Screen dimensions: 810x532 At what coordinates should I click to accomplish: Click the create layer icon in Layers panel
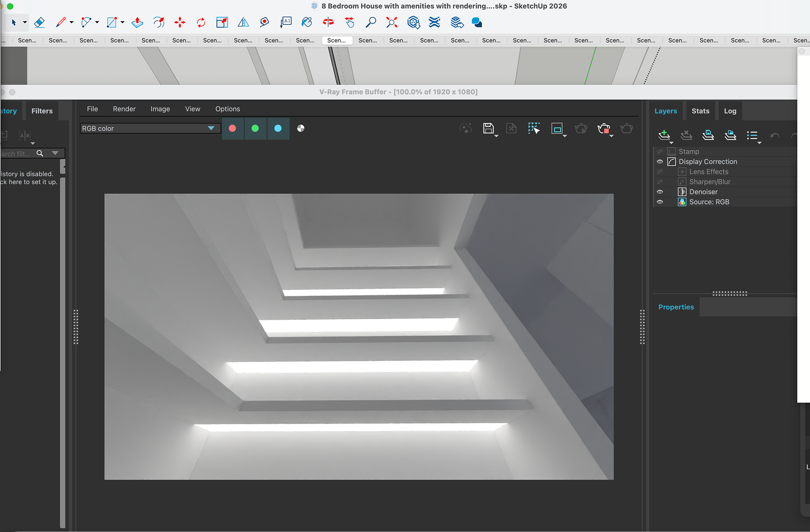664,135
